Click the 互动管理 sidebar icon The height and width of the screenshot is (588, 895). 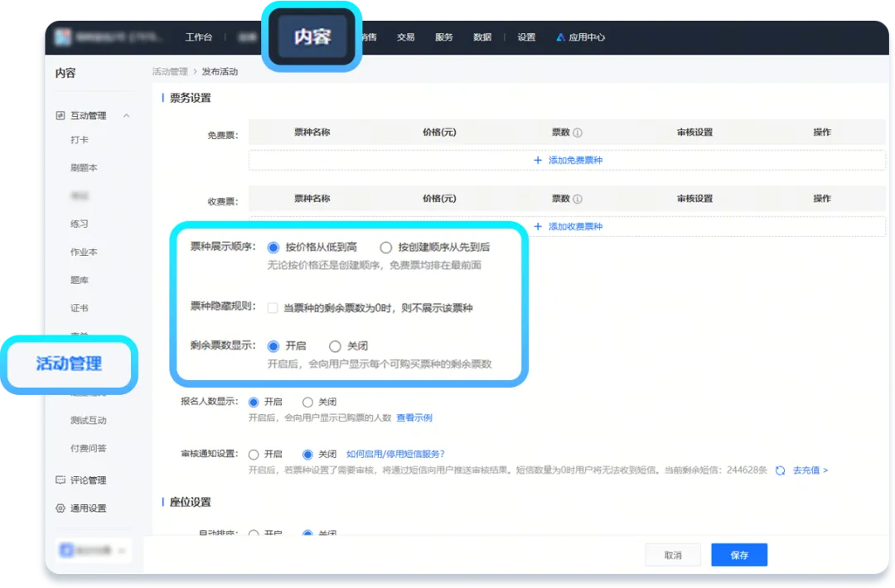coord(60,116)
